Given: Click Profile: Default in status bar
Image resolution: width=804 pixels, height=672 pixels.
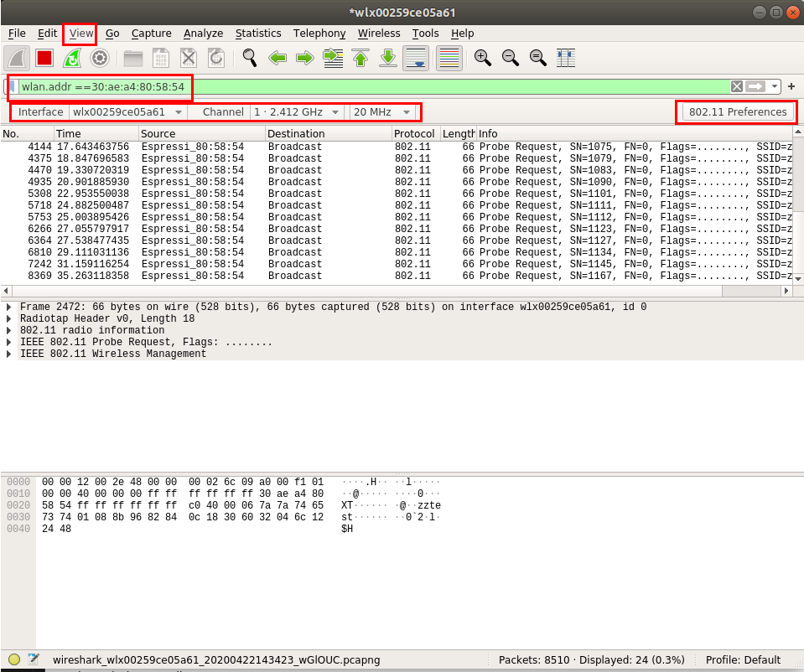Looking at the screenshot, I should [743, 659].
